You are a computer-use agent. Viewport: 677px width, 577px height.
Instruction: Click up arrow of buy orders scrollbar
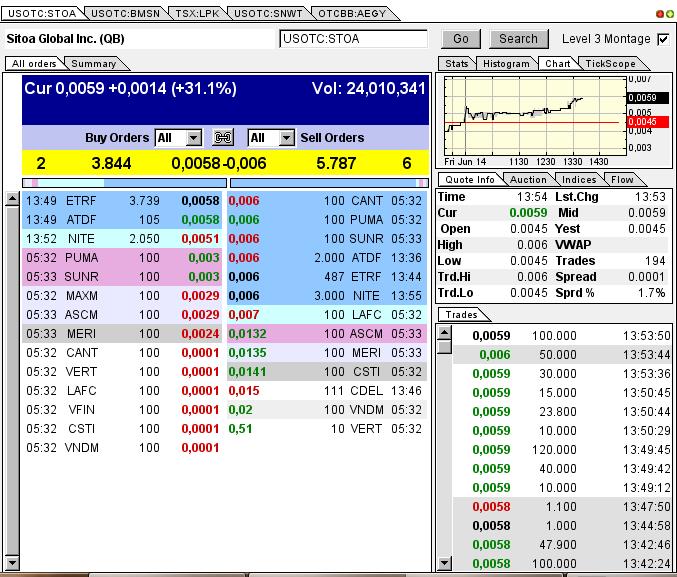tap(11, 200)
